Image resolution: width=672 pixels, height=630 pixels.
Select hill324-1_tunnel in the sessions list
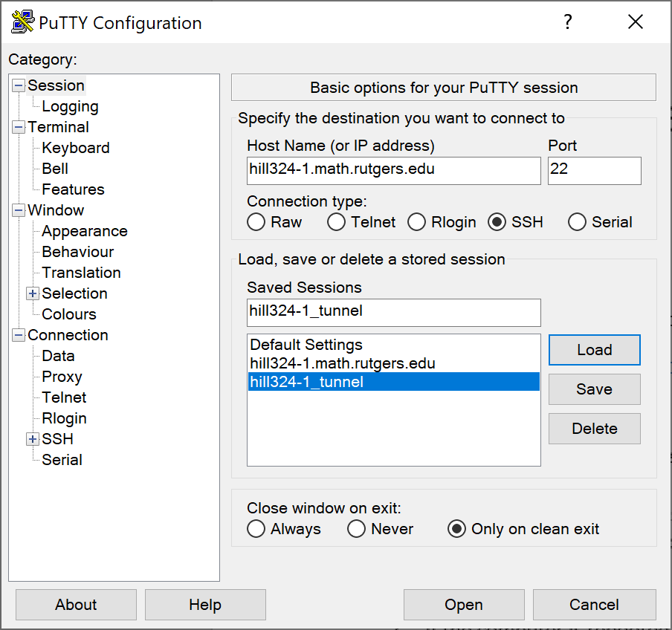tap(394, 382)
